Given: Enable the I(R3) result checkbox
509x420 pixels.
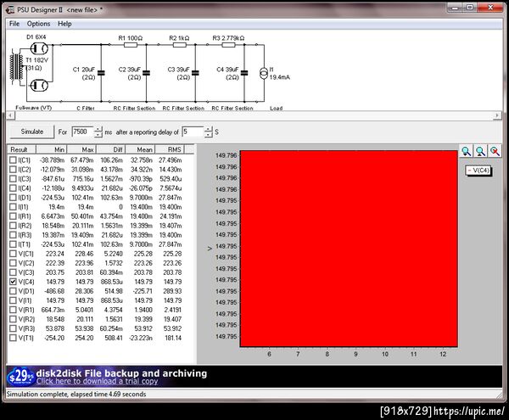Looking at the screenshot, I should (x=13, y=235).
